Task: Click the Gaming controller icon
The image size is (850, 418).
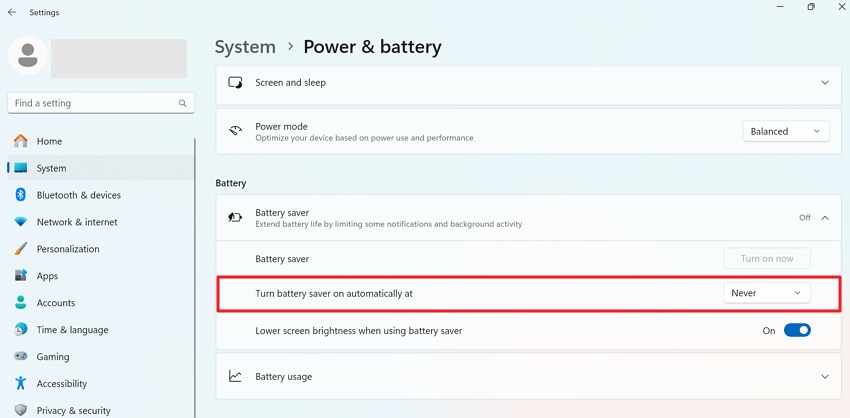Action: point(21,356)
